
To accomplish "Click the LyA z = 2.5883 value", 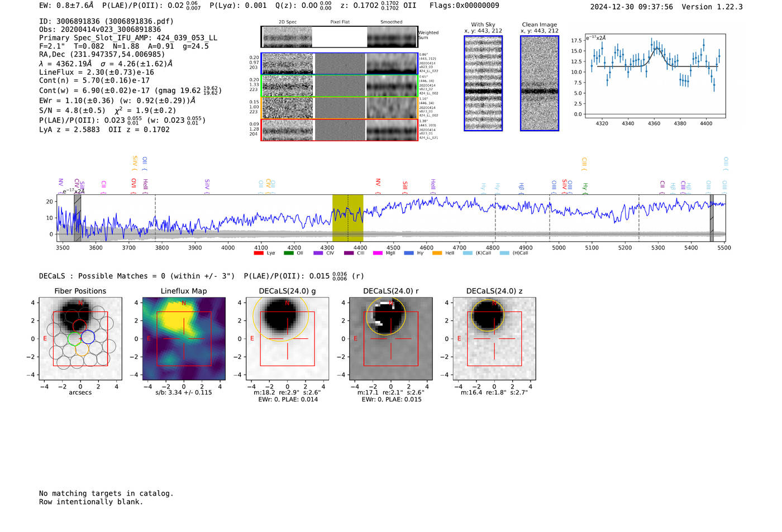I will coord(69,130).
